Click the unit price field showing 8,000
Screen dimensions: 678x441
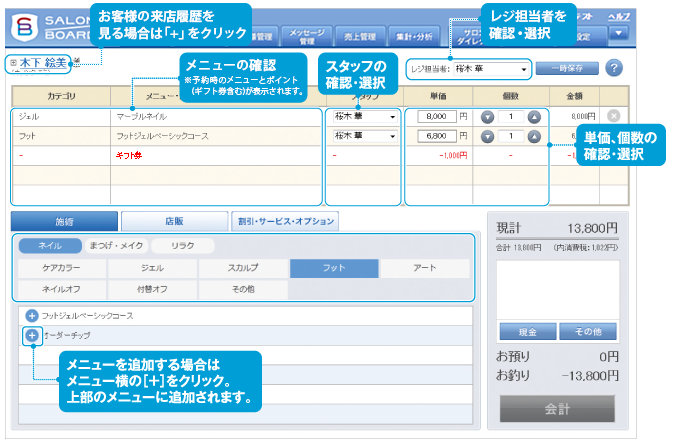click(x=431, y=116)
